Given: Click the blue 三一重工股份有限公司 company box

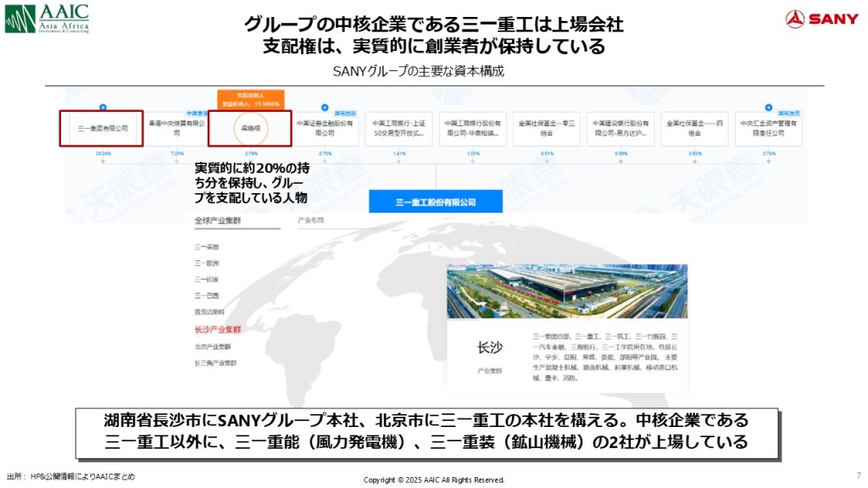Looking at the screenshot, I should coord(436,202).
